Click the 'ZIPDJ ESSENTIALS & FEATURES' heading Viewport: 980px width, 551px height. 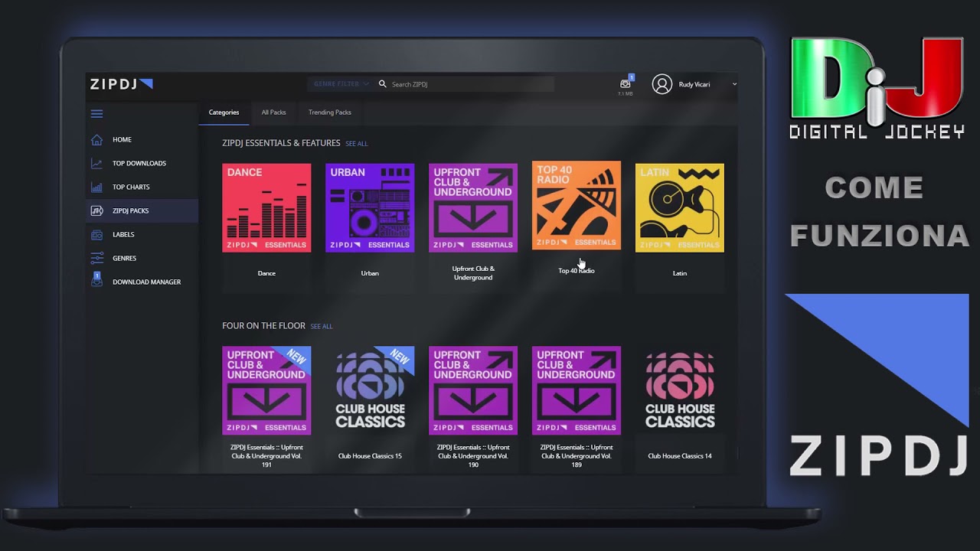(x=281, y=143)
